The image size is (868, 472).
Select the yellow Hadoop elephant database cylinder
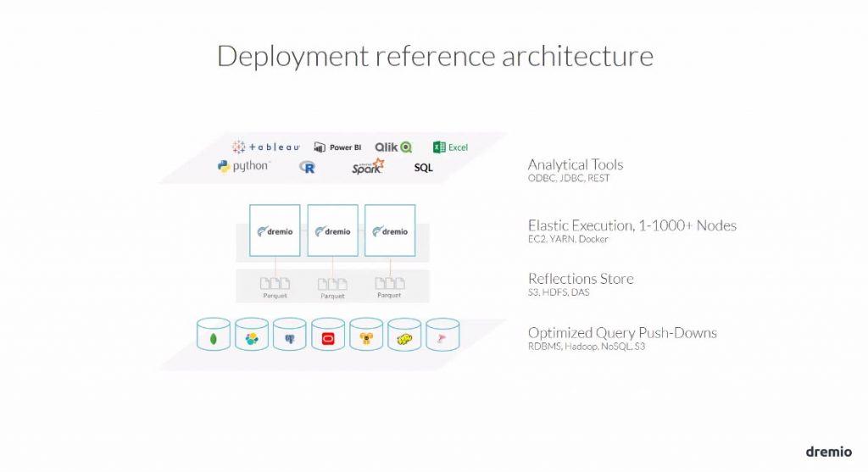(x=404, y=336)
